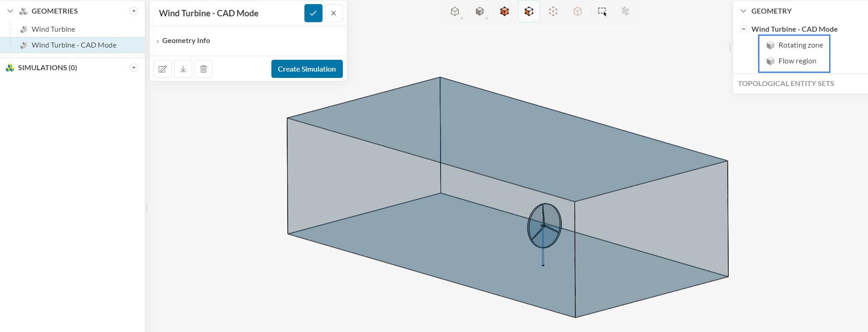Select the Flow region volume

point(797,61)
